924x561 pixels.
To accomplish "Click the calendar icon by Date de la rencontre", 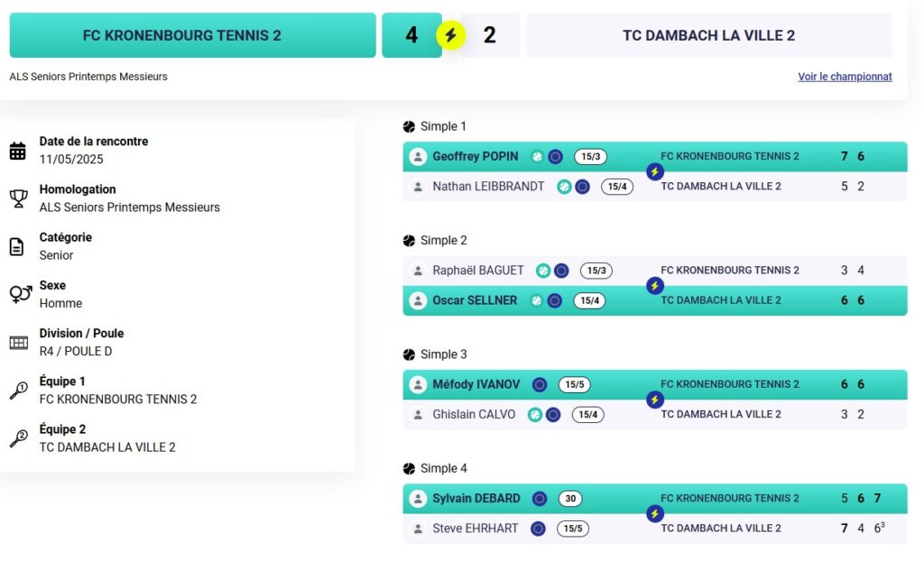I will tap(18, 151).
